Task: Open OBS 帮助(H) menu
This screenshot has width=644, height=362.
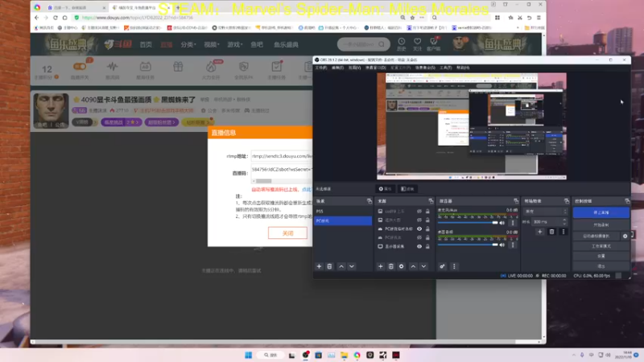Action: pyautogui.click(x=463, y=68)
